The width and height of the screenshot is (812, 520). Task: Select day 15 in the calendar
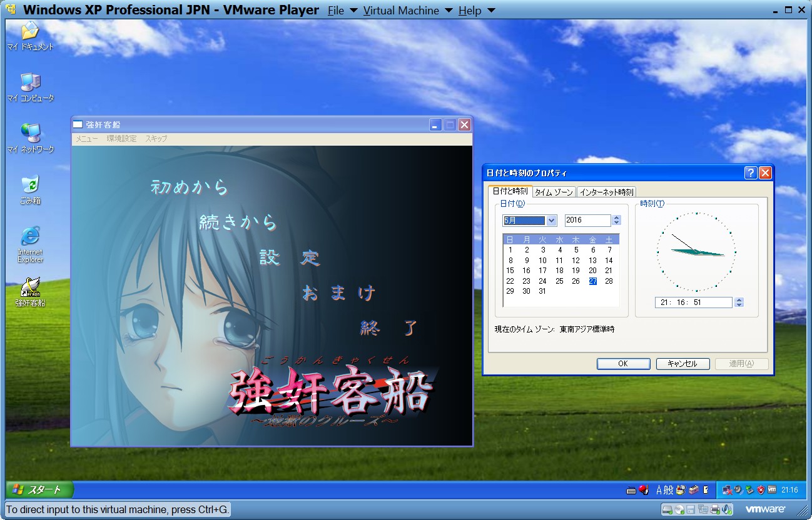pyautogui.click(x=510, y=271)
